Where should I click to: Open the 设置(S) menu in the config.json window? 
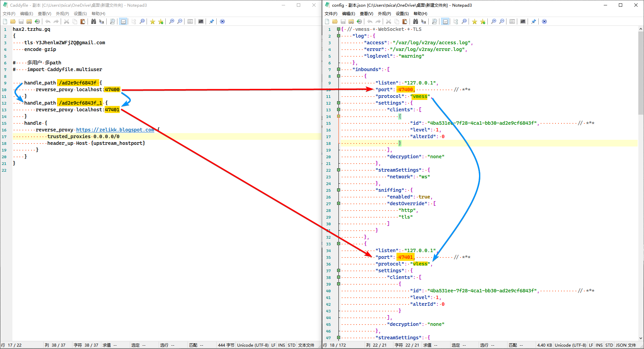[x=402, y=13]
